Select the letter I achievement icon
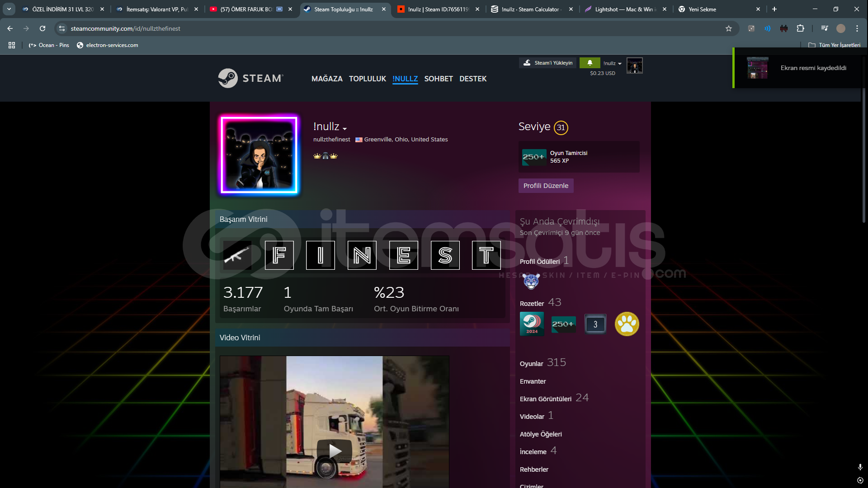The height and width of the screenshot is (488, 868). pos(321,255)
